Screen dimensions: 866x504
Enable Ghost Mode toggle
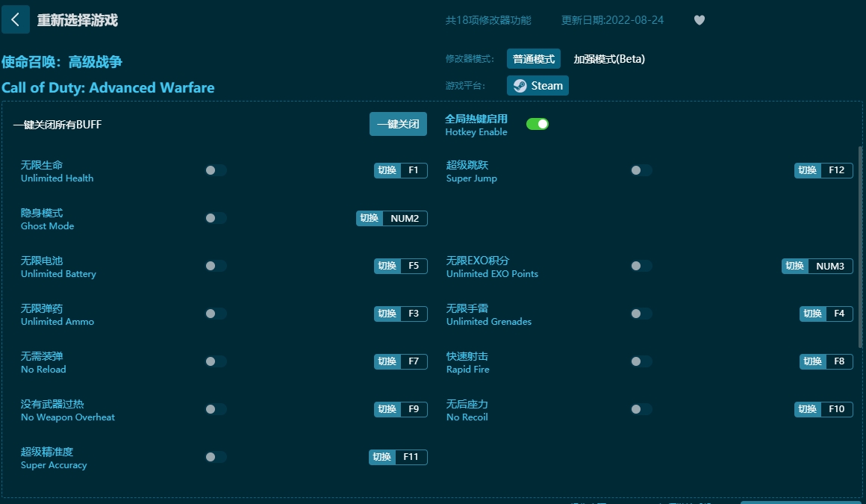216,218
